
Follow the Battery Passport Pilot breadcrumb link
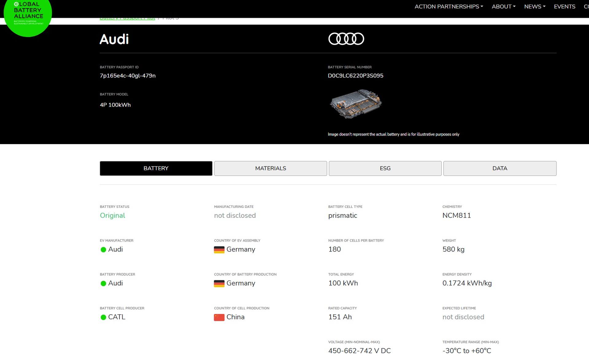coord(127,18)
